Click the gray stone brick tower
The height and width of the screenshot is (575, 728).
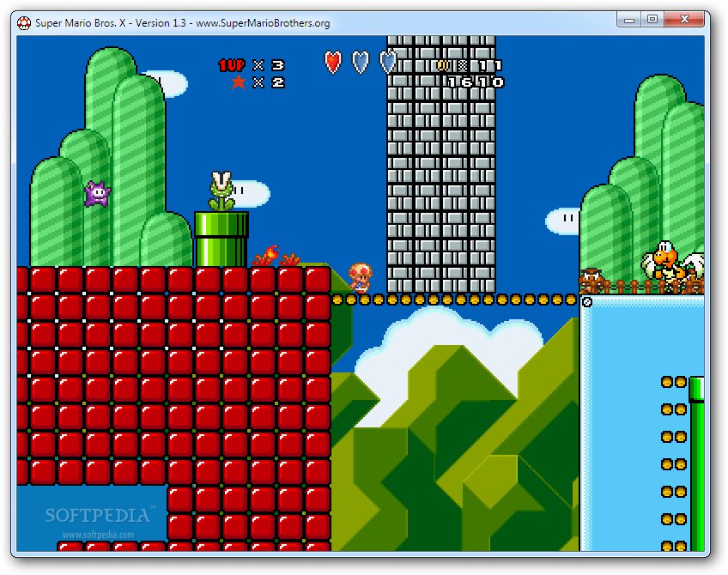point(441,164)
